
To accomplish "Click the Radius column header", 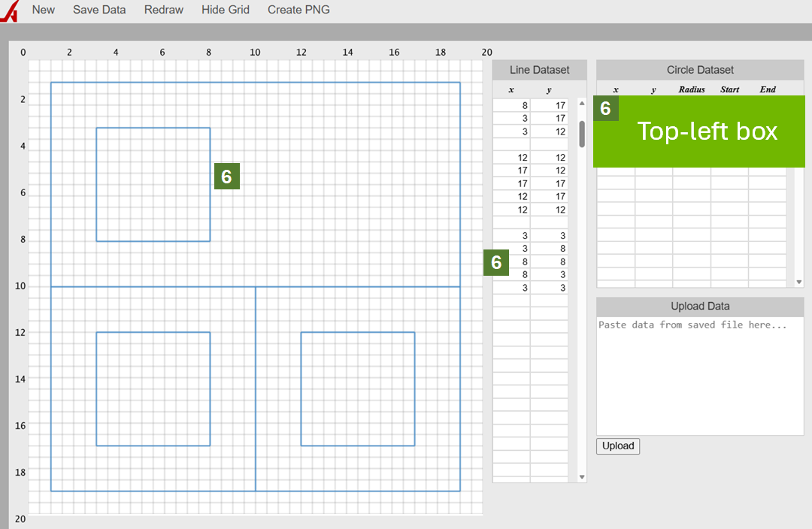I will (x=691, y=89).
